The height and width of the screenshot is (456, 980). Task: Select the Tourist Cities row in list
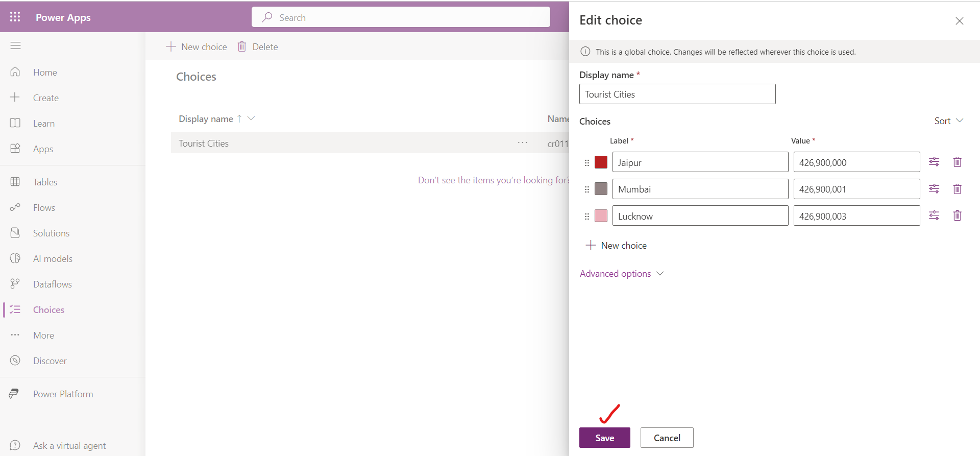pos(370,143)
